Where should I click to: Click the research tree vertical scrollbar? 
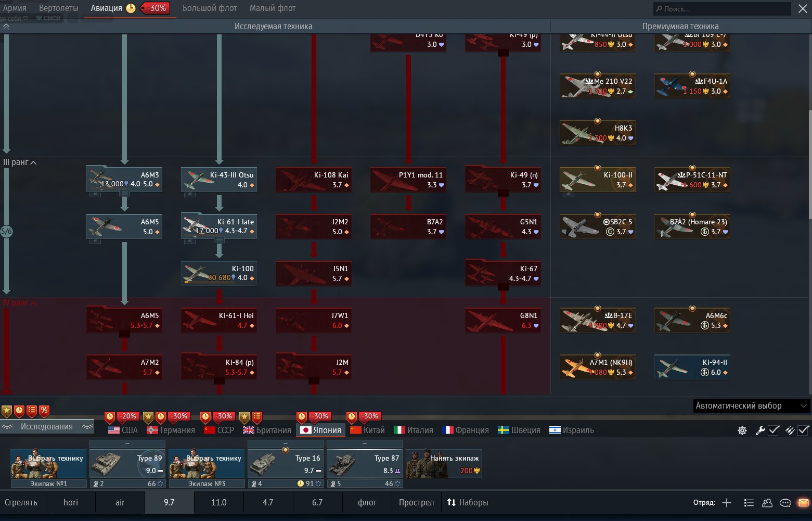pos(810,164)
